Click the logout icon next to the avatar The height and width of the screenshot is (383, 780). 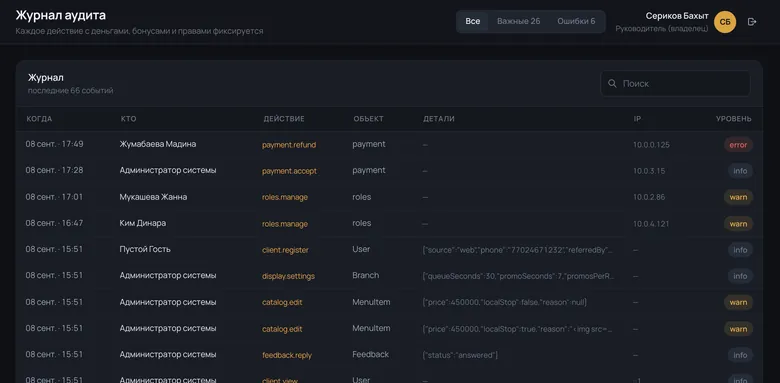pos(752,22)
